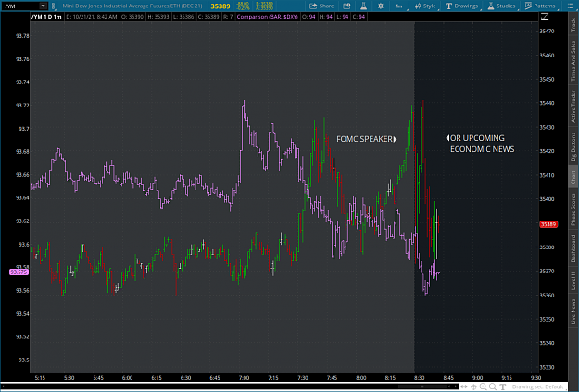Click the FOMC SPEAKER text annotation
Image resolution: width=579 pixels, height=392 pixels.
366,139
